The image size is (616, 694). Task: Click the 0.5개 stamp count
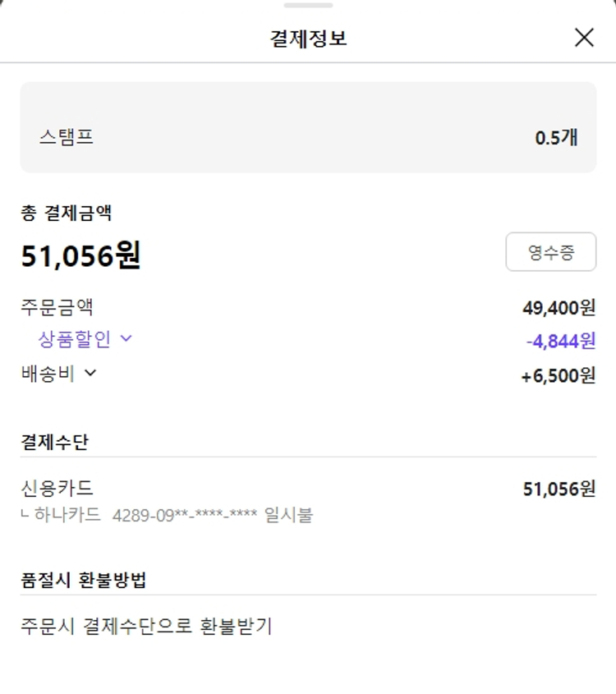556,137
